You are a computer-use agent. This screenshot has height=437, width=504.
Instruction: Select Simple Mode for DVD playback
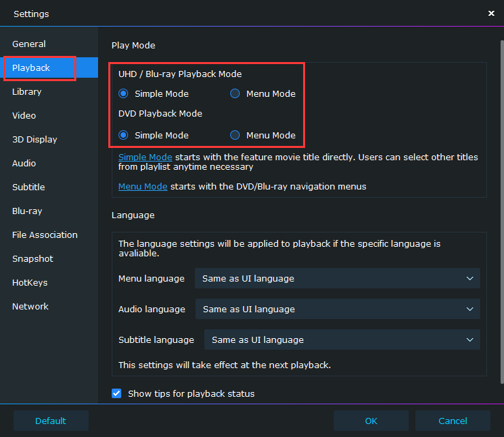coord(123,135)
